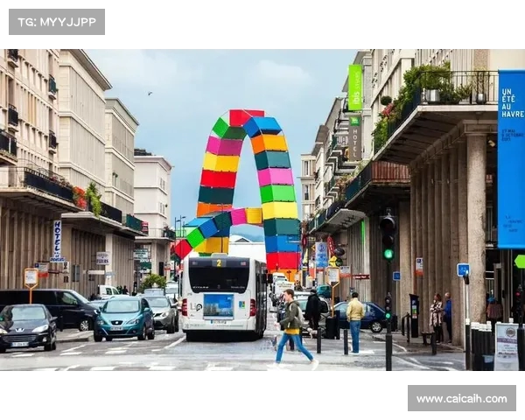Select the TG: MYYJJPP label
The image size is (525, 420).
point(57,22)
